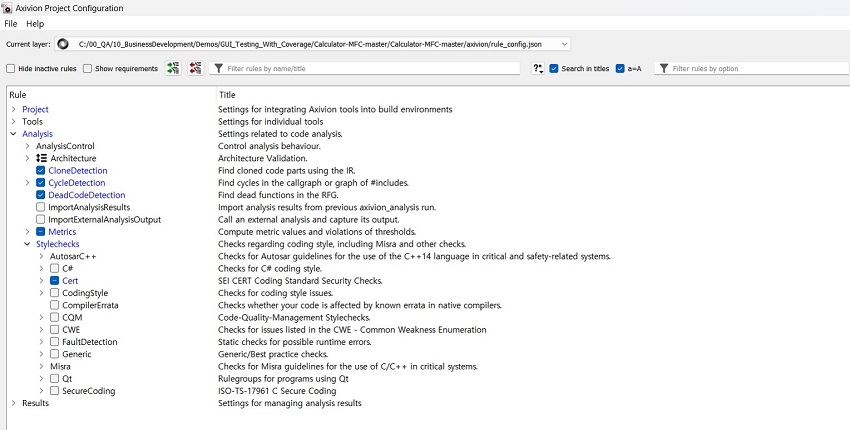Click the green expand-all rules tree icon
Image resolution: width=850 pixels, height=430 pixels.
[x=173, y=68]
